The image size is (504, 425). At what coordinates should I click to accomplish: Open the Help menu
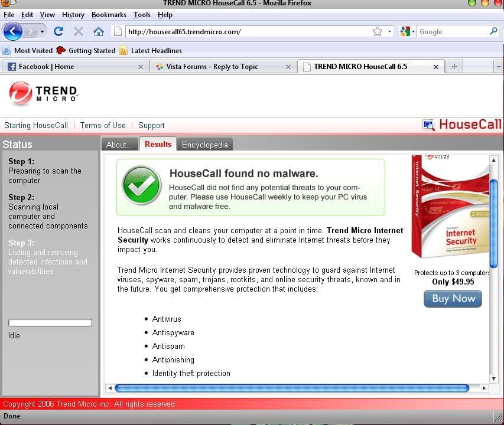(165, 15)
